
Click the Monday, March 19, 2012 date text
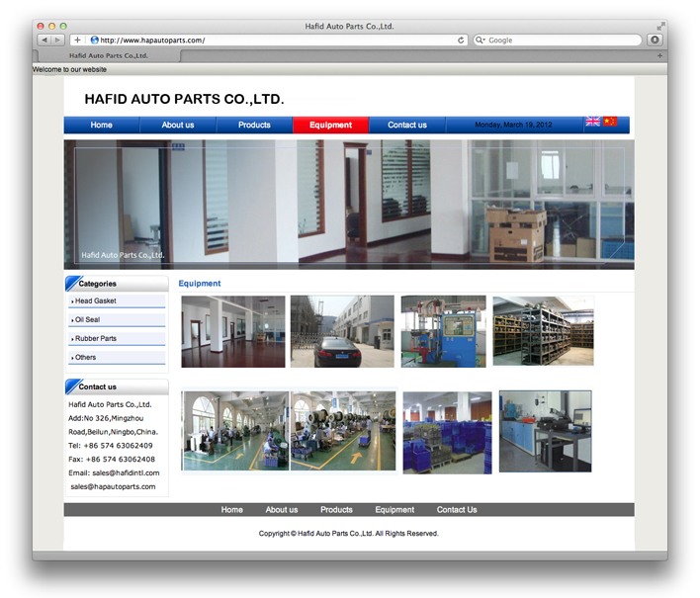pos(513,125)
